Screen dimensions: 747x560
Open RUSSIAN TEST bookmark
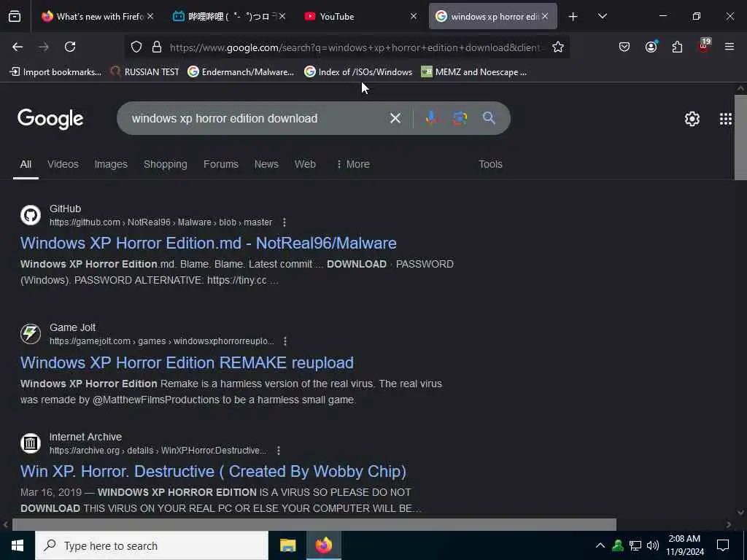point(145,72)
